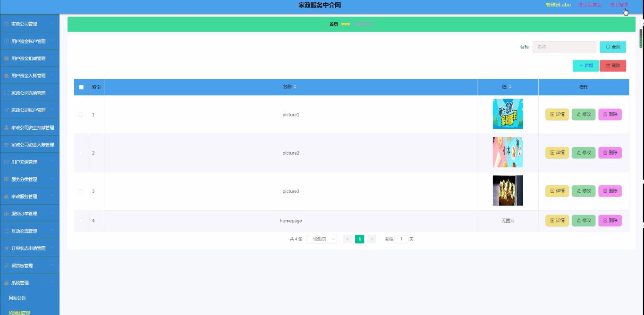Viewport: 644px width, 315px height.
Task: Click the 用户资金账户管理 sidebar icon
Action: pos(6,41)
